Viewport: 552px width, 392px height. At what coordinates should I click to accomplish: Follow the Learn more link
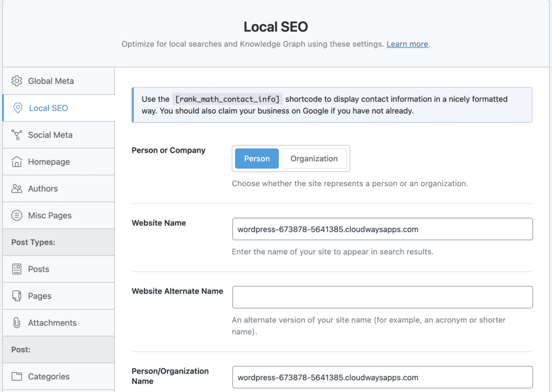[x=407, y=44]
